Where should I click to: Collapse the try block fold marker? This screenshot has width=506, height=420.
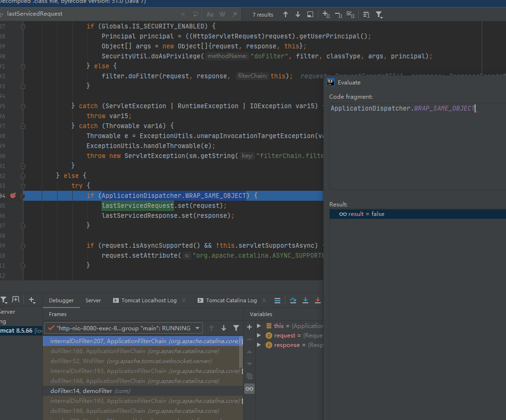tap(23, 186)
